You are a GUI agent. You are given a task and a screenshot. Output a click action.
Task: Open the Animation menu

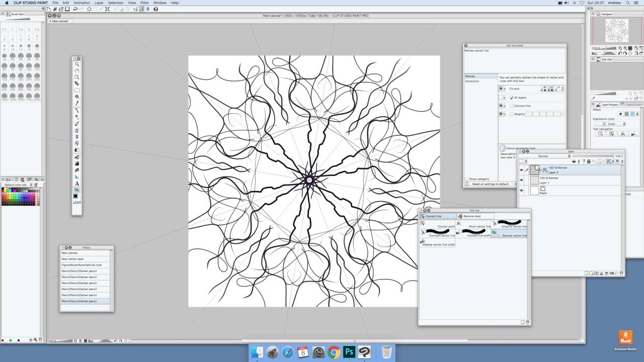coord(82,3)
